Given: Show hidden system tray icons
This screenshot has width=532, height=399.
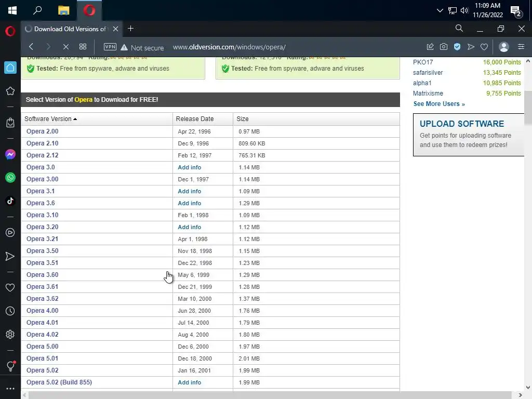Looking at the screenshot, I should 440,10.
